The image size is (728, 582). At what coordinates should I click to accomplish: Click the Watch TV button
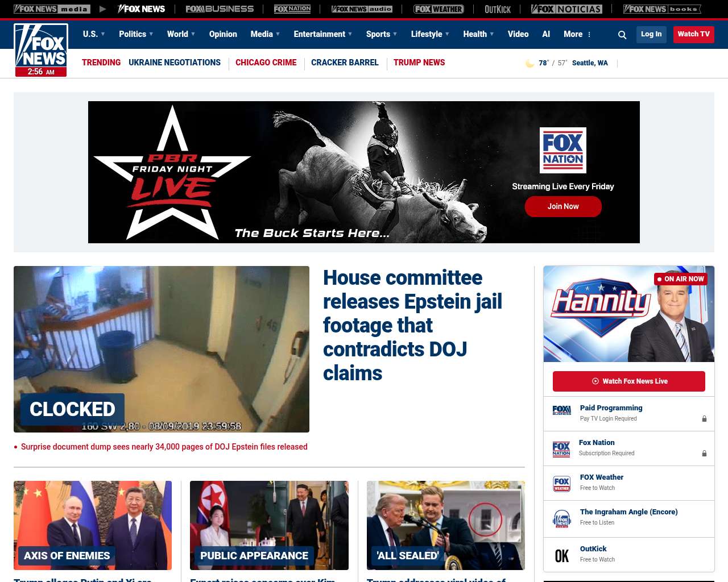point(693,34)
